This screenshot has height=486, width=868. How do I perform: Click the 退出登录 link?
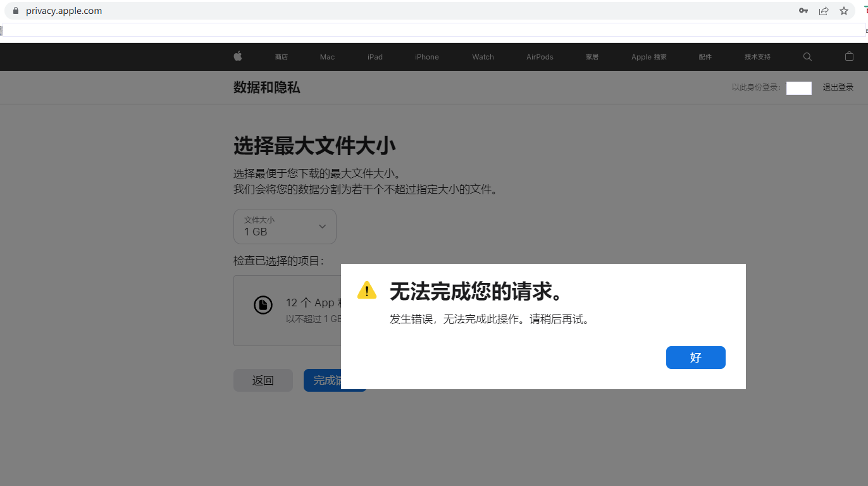[x=838, y=87]
